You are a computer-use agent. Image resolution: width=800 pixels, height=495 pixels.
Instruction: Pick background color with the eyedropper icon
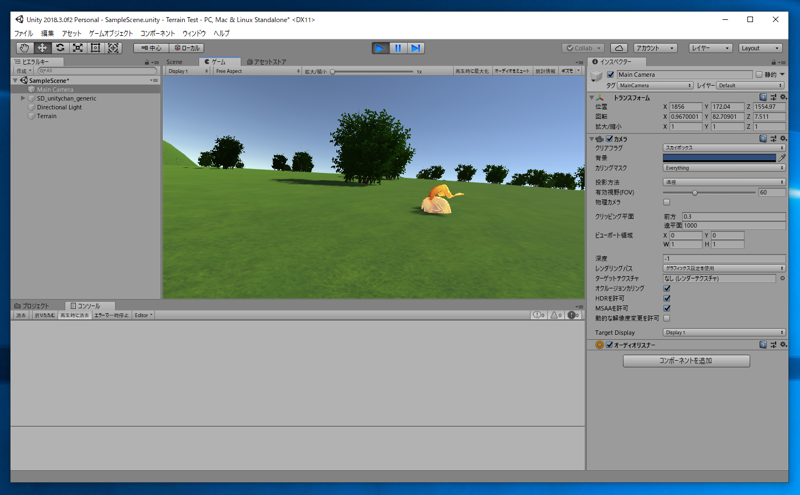(x=782, y=158)
